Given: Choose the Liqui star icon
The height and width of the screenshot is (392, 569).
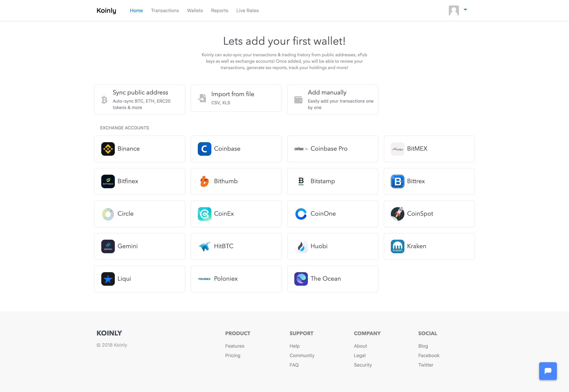Looking at the screenshot, I should (108, 279).
